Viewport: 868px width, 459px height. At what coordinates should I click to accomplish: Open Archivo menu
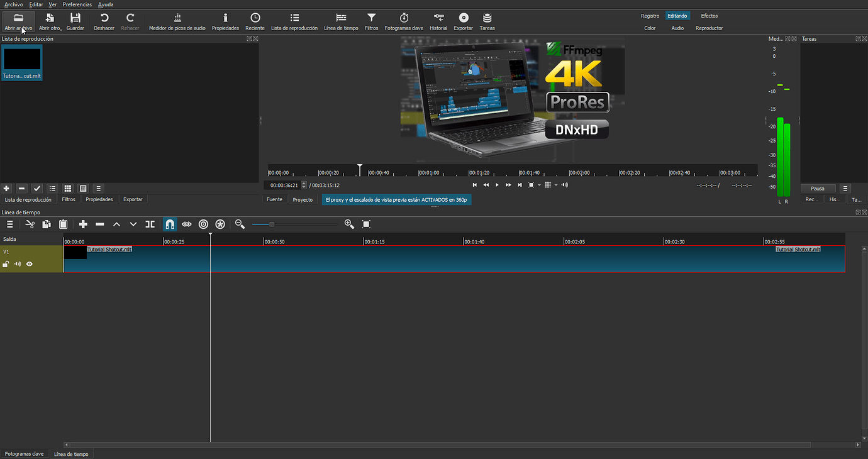[13, 4]
